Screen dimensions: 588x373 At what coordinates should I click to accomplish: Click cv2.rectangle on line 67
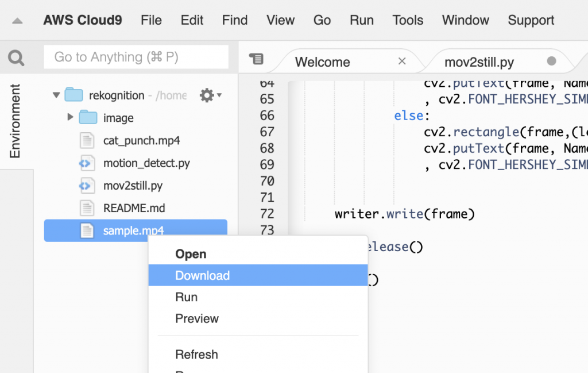[x=471, y=132]
